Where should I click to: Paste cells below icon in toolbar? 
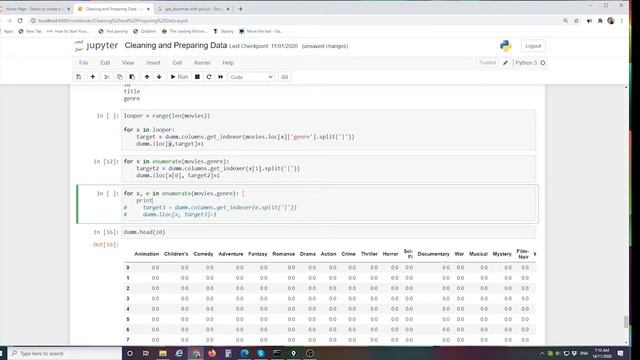(x=132, y=77)
